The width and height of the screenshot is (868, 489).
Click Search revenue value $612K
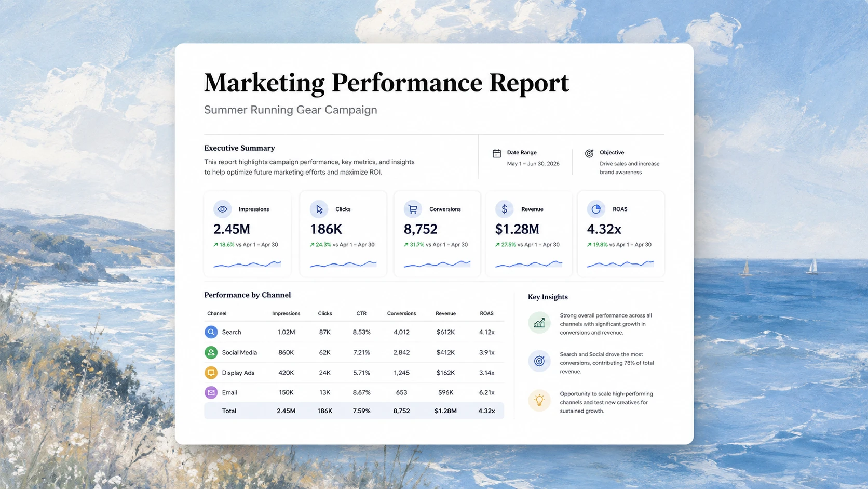pos(445,332)
